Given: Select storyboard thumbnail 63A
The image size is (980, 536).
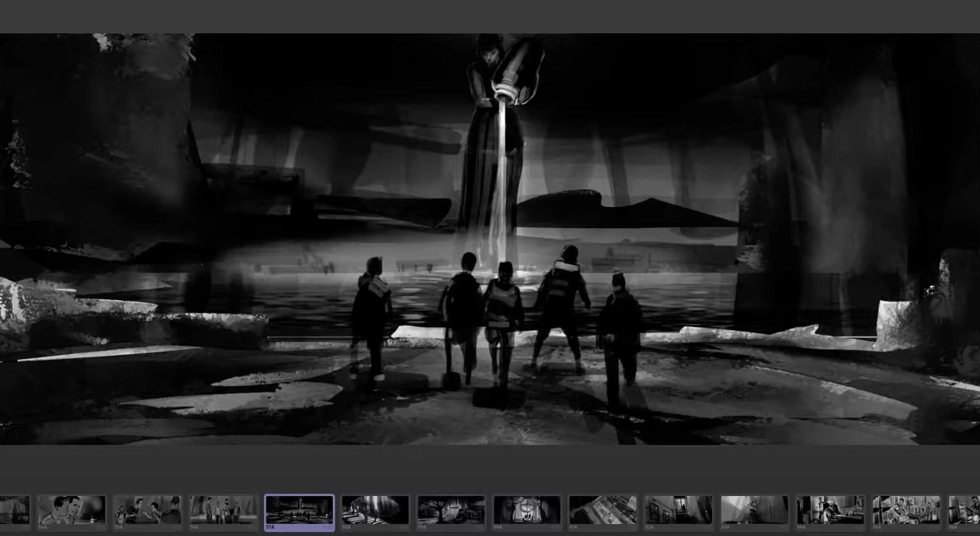Looking at the screenshot, I should click(755, 512).
